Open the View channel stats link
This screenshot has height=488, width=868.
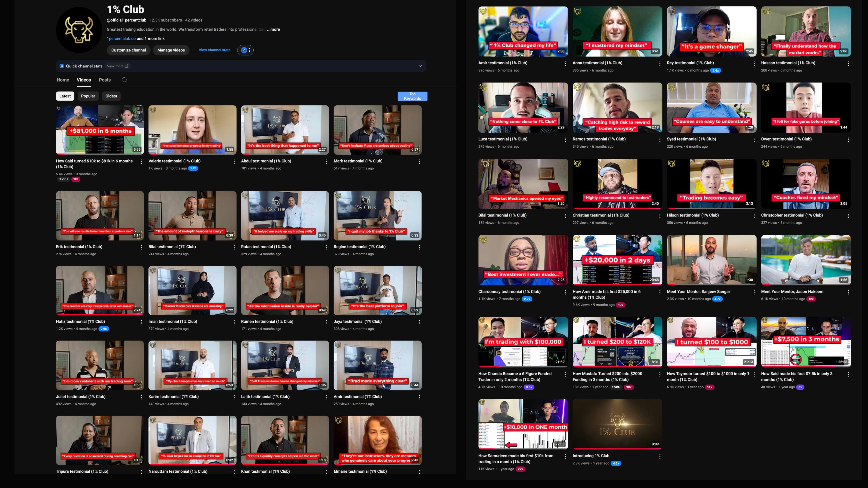pos(214,50)
